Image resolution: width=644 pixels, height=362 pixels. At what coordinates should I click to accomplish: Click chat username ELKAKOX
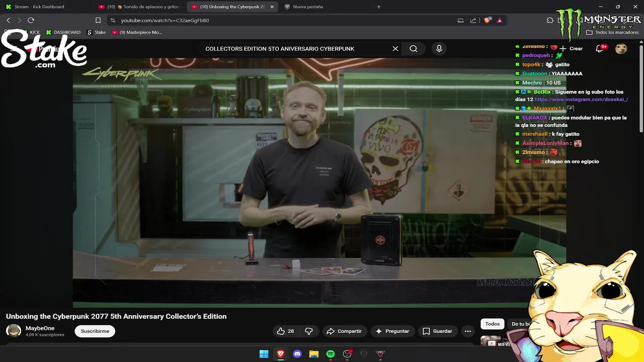coord(534,118)
